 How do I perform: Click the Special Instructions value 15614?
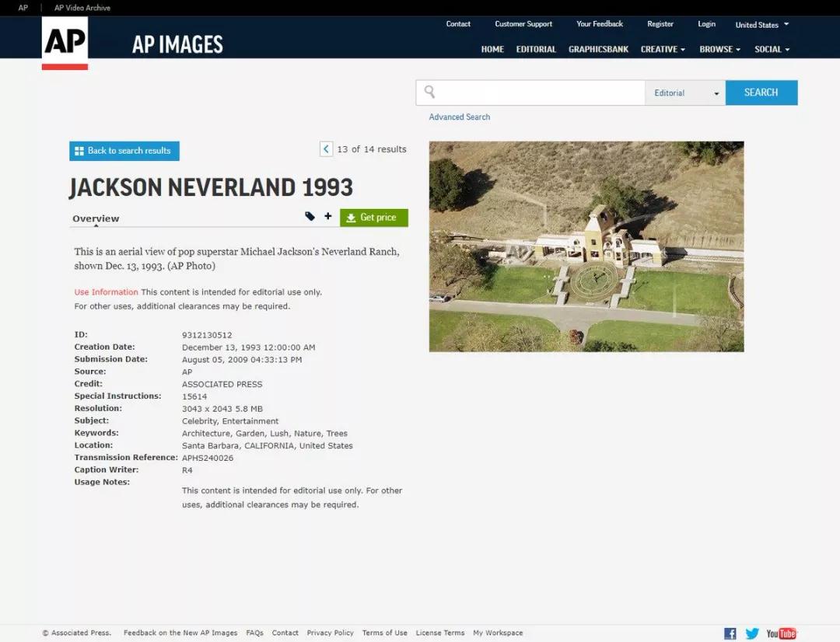pyautogui.click(x=194, y=396)
